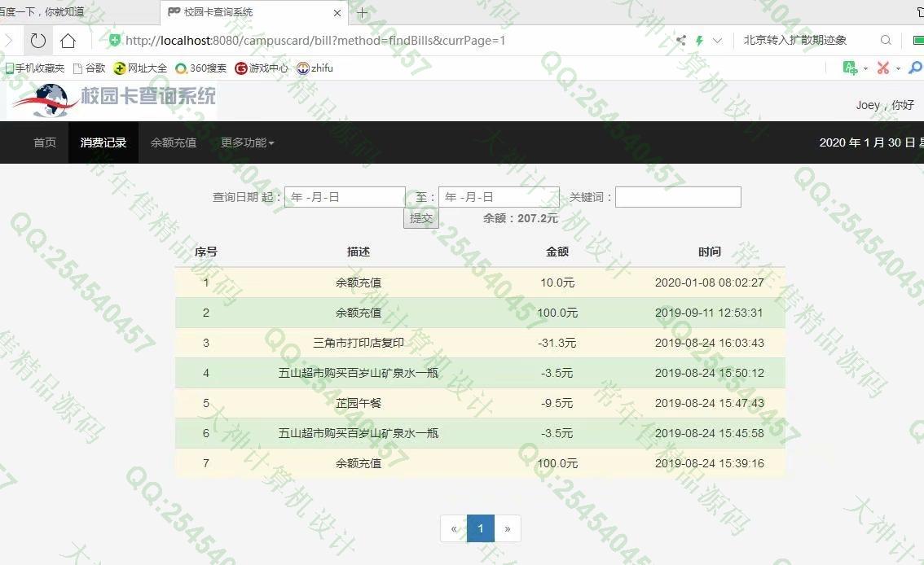The image size is (924, 565).
Task: Open the zhifu bookmark
Action: coord(315,68)
